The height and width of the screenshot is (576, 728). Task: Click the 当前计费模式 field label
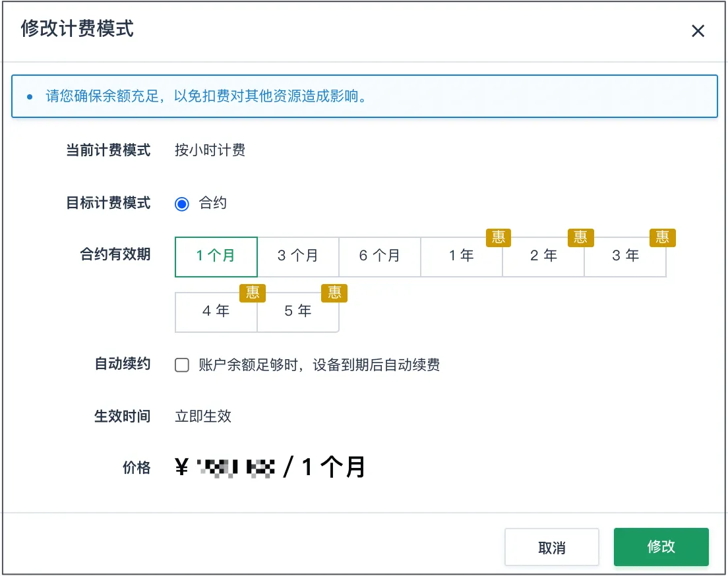click(x=108, y=150)
